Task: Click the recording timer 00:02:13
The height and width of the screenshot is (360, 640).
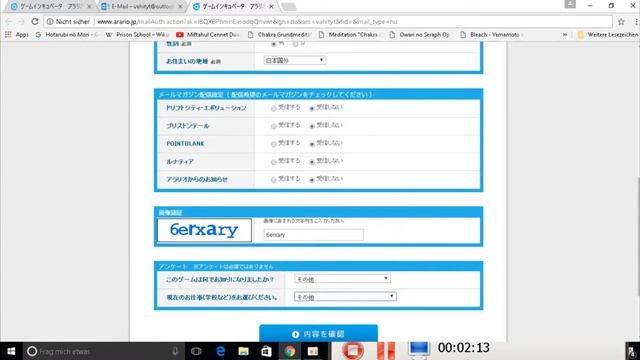Action: coord(464,348)
